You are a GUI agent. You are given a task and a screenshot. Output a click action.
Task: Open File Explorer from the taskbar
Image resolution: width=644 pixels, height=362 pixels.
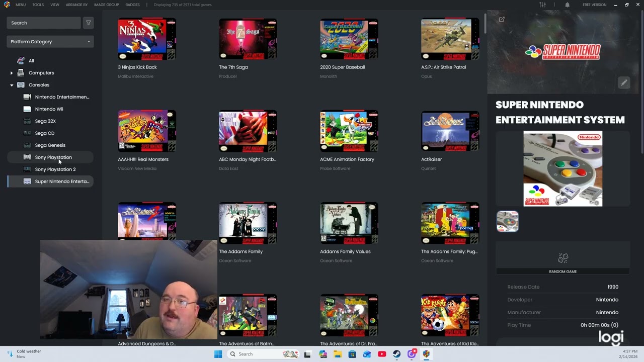(x=338, y=354)
